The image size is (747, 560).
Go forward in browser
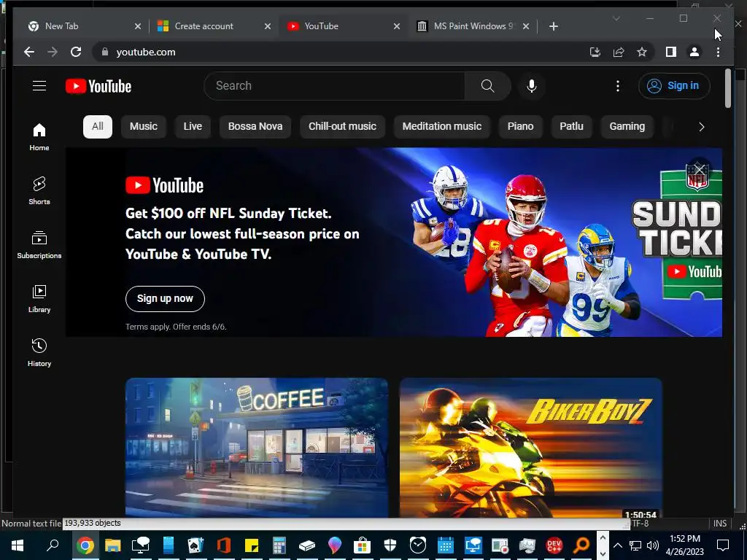click(x=53, y=52)
